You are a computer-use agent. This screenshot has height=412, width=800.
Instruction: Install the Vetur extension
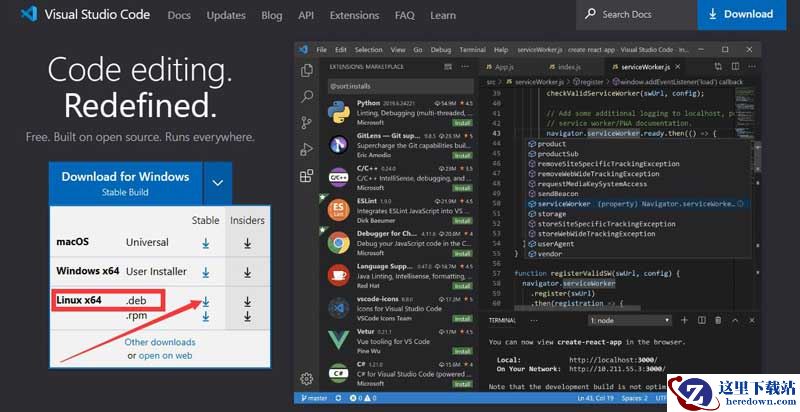[x=462, y=351]
